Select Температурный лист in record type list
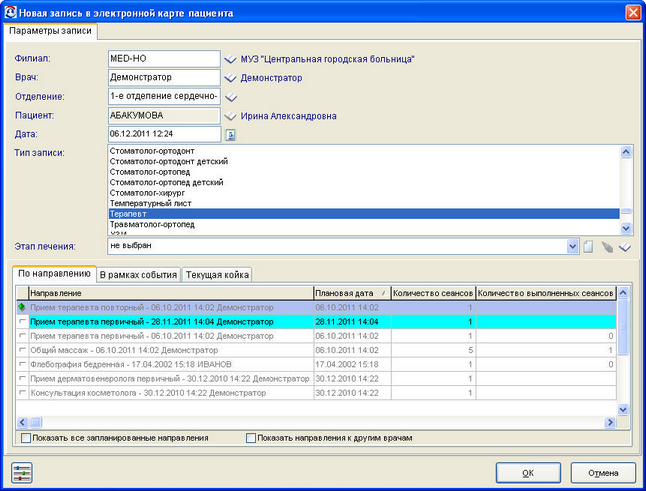This screenshot has width=646, height=491. coord(364,203)
